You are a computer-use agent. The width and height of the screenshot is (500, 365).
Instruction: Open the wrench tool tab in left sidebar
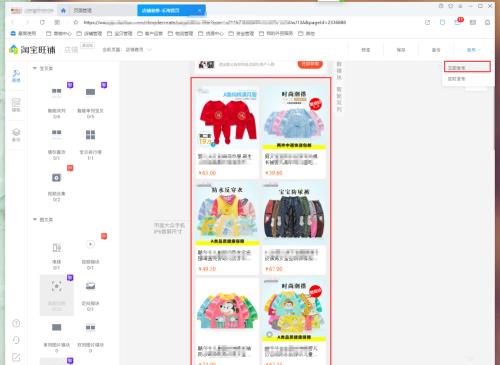(16, 76)
